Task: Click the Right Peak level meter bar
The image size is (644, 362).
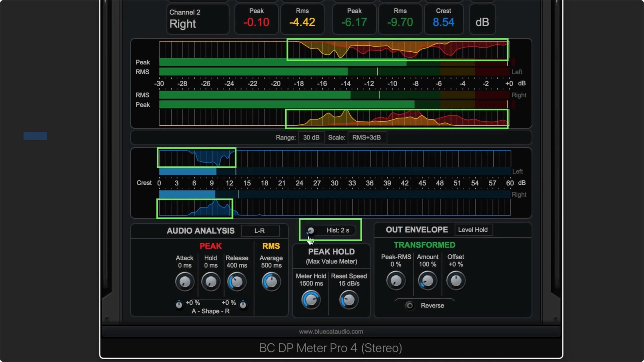Action: tap(334, 105)
